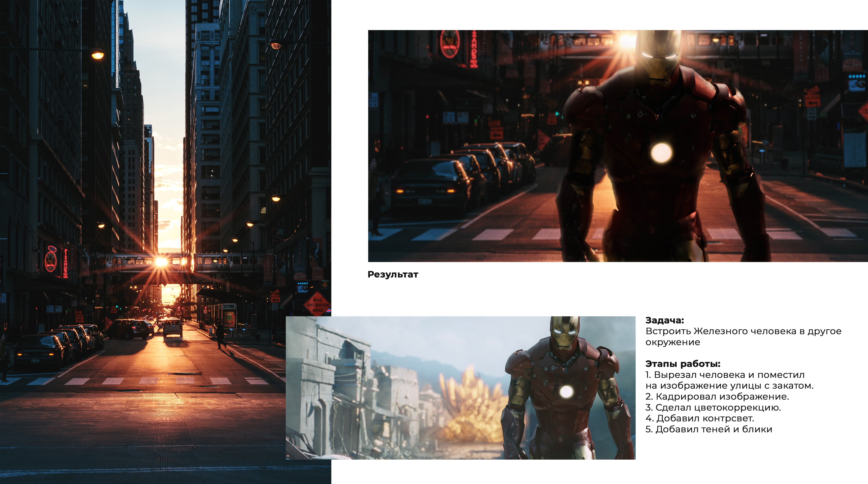Click the "Результат" caption
868x484 pixels.
(x=393, y=275)
